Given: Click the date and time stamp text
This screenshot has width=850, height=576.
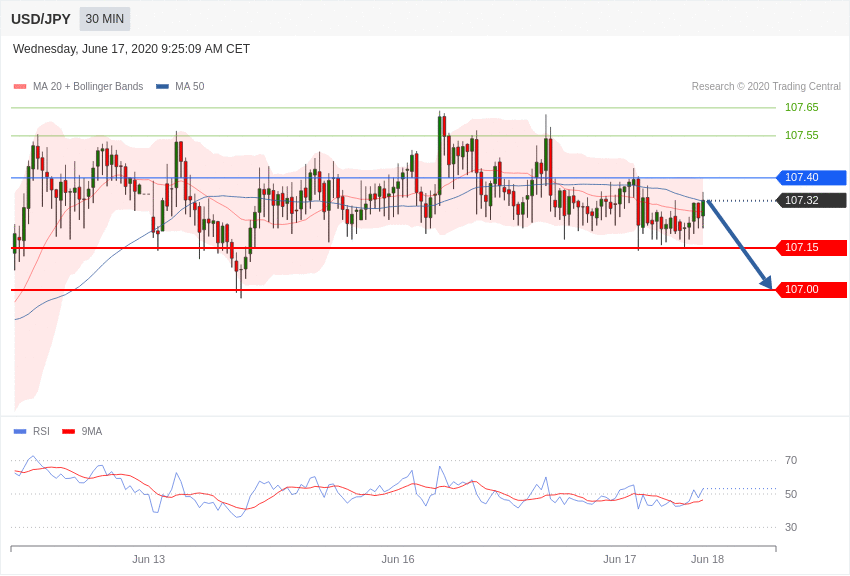Looking at the screenshot, I should click(131, 49).
